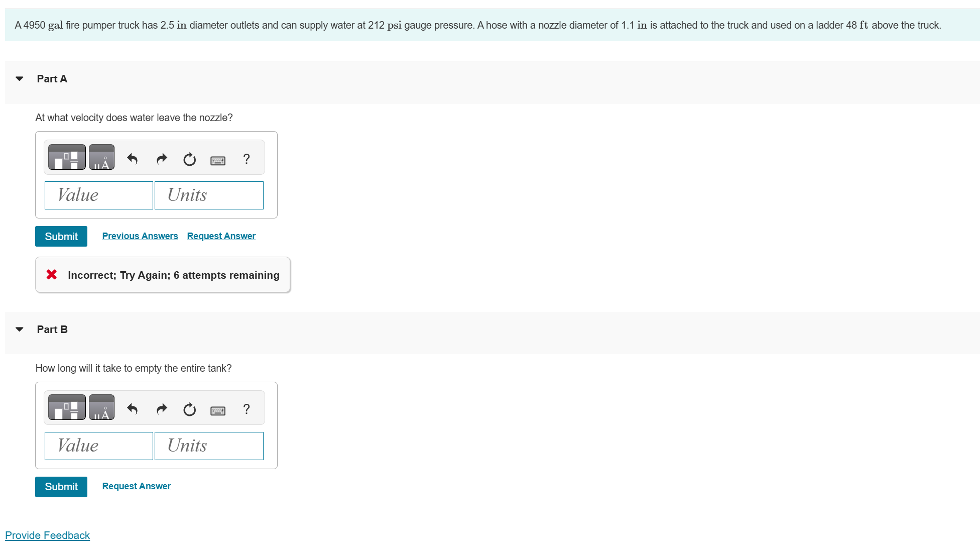980x551 pixels.
Task: Open templates tool in Part B toolbar
Action: click(67, 407)
